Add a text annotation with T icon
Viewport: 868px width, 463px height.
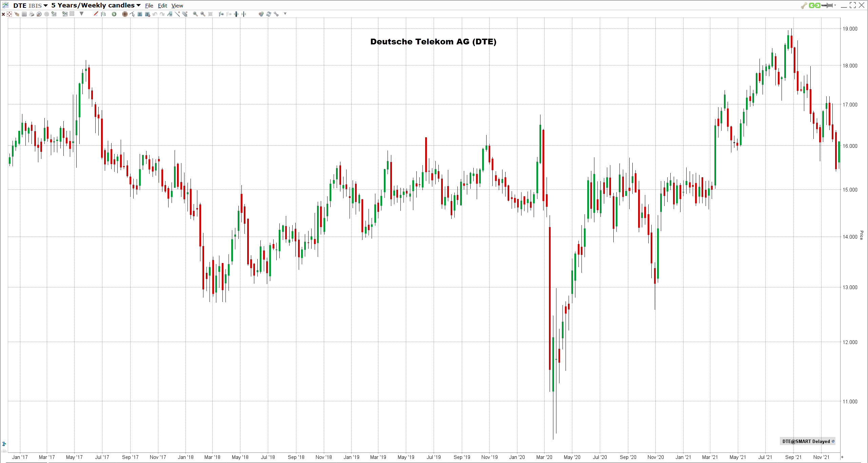point(140,14)
